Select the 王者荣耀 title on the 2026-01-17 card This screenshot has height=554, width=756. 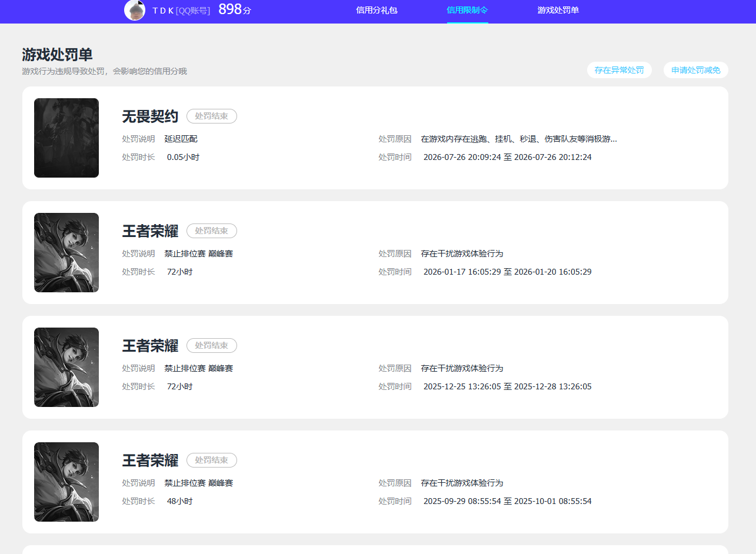(x=150, y=231)
